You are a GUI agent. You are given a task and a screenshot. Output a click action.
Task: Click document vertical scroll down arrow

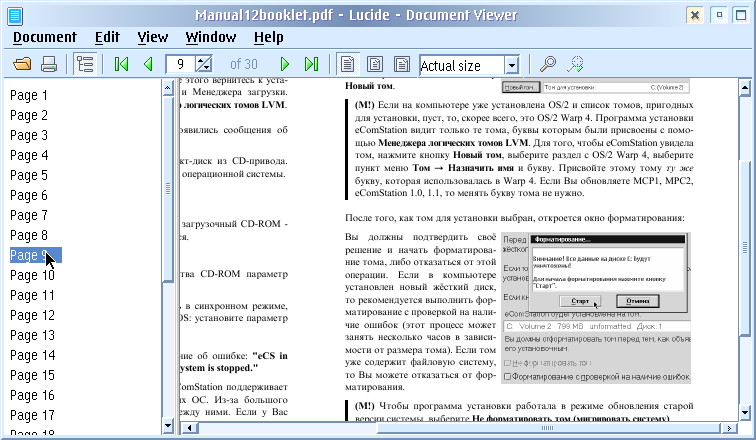point(745,413)
